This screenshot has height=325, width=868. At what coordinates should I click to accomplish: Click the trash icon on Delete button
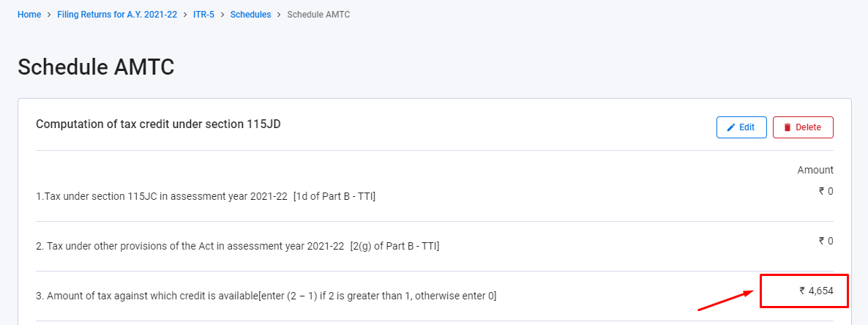click(787, 127)
